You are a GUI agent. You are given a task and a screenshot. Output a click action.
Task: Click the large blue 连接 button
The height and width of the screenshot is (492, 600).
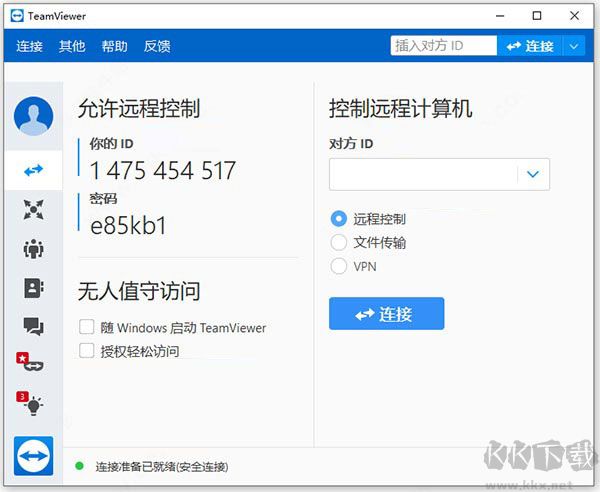pos(386,314)
